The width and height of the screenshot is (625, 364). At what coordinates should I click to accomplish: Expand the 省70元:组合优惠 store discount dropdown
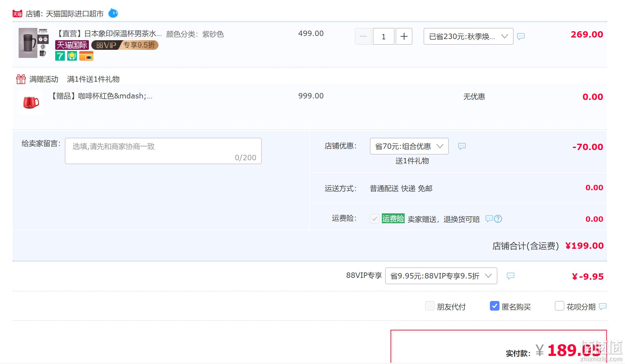[409, 146]
